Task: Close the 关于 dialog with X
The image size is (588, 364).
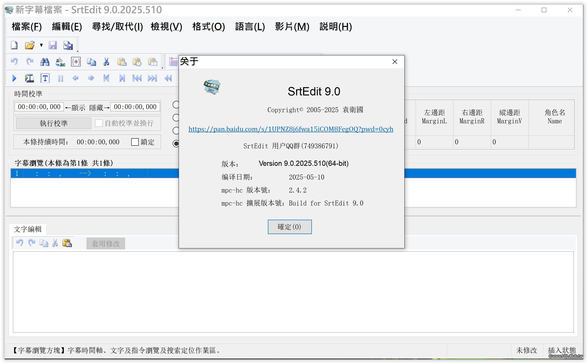Action: point(395,62)
